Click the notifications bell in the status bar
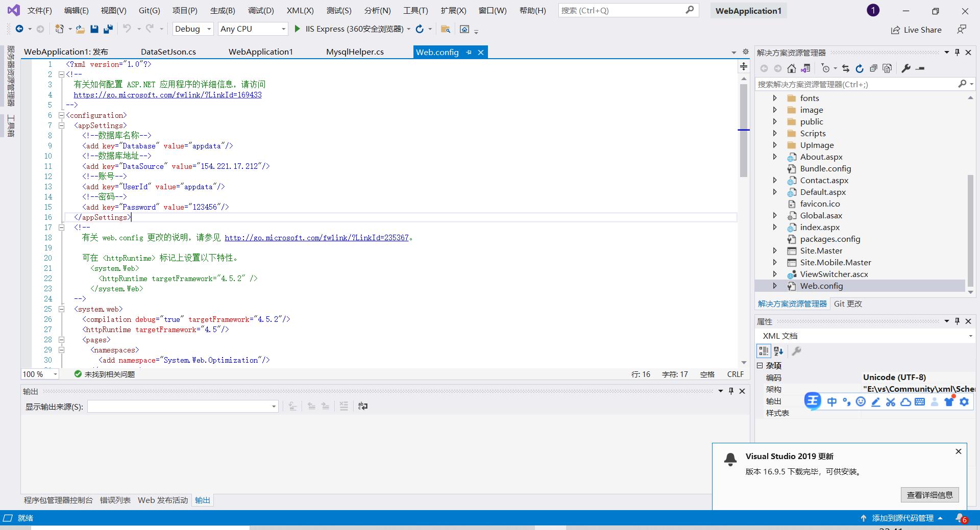Image resolution: width=980 pixels, height=530 pixels. (x=960, y=518)
